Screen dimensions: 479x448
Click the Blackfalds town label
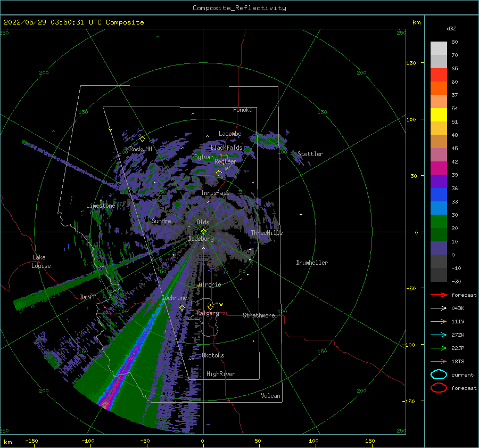(x=226, y=148)
